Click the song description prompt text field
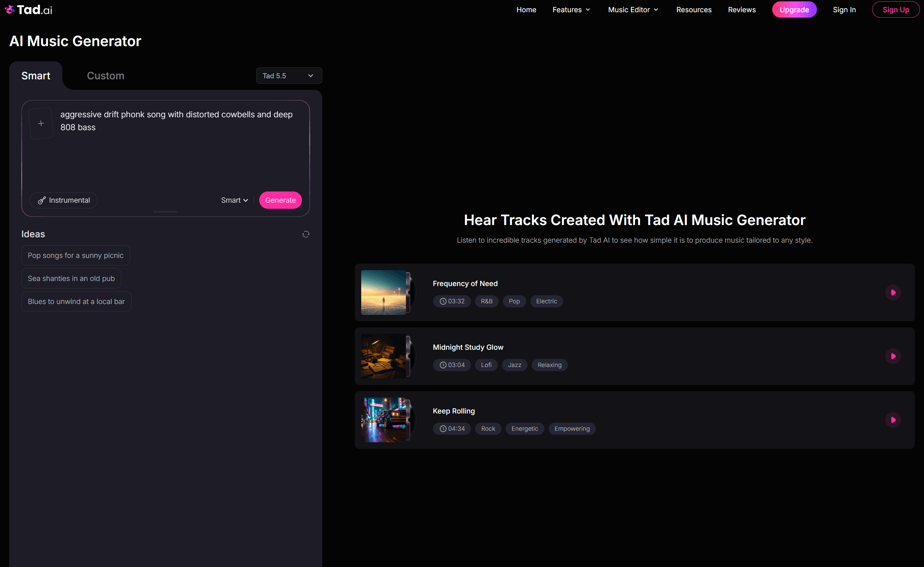The height and width of the screenshot is (567, 924). (180, 146)
